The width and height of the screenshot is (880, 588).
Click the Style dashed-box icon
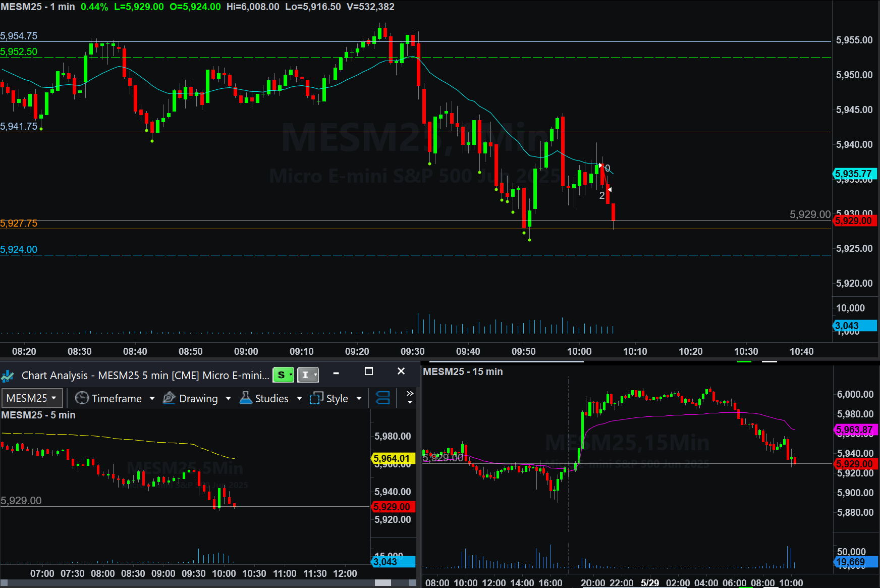pos(316,398)
